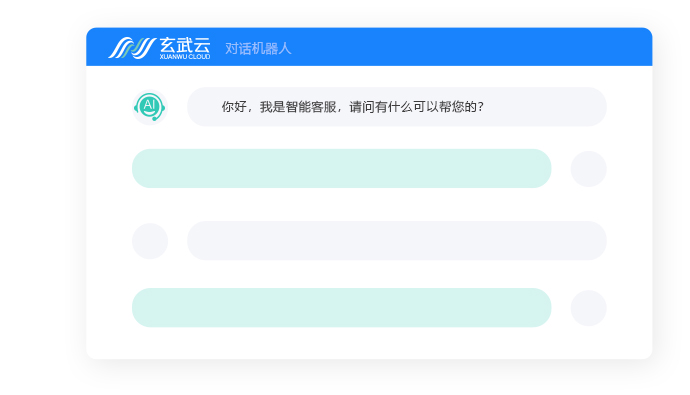
Task: Click the avatar placeholder beside the bottom green bubble
Action: (x=588, y=308)
